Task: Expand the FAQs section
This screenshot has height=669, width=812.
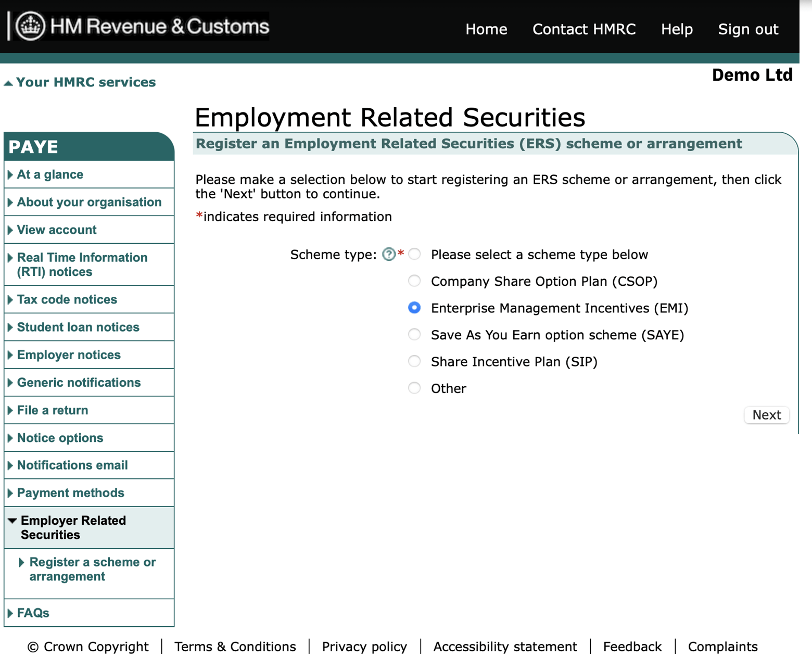Action: click(32, 613)
